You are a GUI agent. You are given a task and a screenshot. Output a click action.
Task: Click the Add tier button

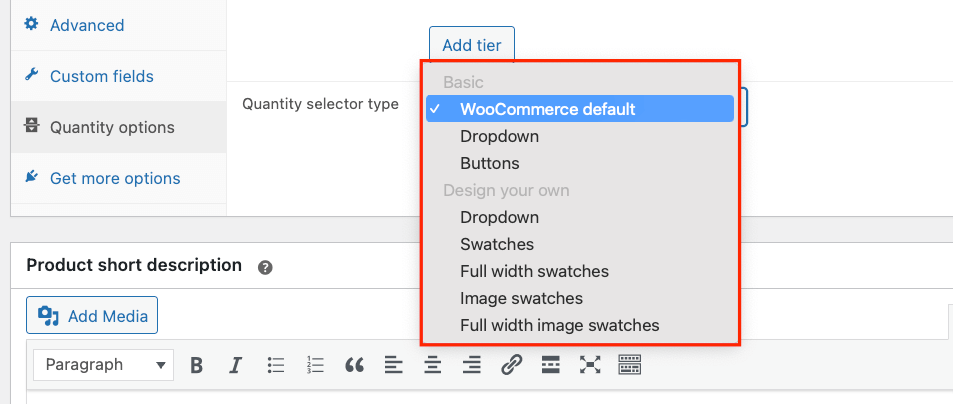(x=472, y=44)
